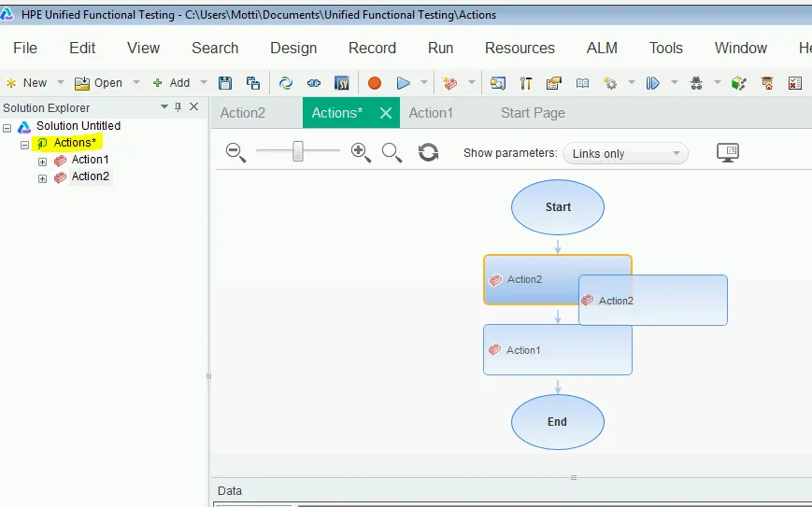Run the test with the blue Play icon

403,83
